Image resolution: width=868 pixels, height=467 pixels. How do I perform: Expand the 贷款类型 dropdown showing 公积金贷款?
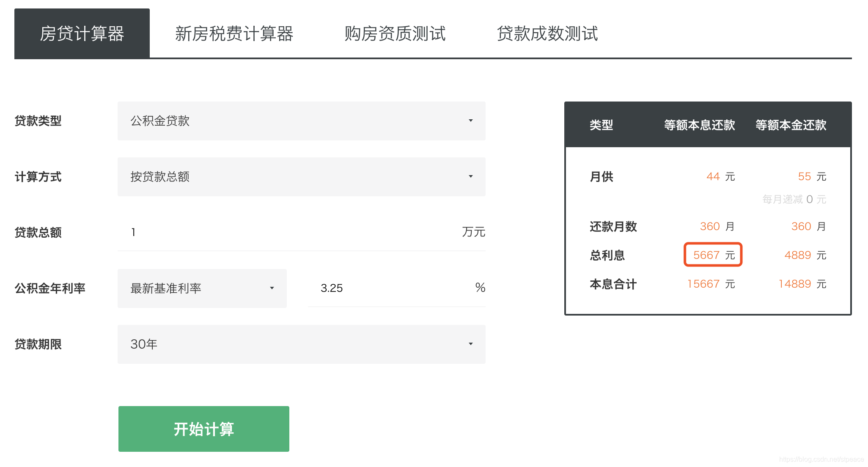click(301, 121)
